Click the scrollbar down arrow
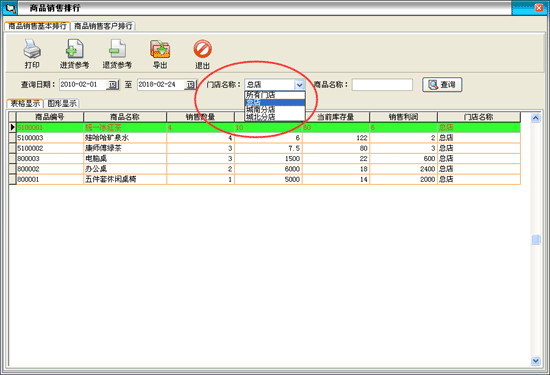Viewport: 550px width, 375px height. tap(535, 361)
